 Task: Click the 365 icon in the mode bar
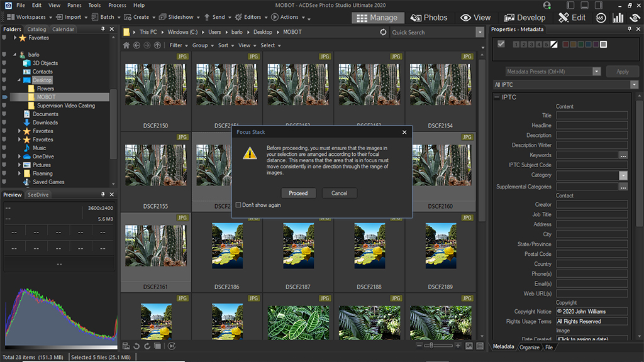(601, 18)
